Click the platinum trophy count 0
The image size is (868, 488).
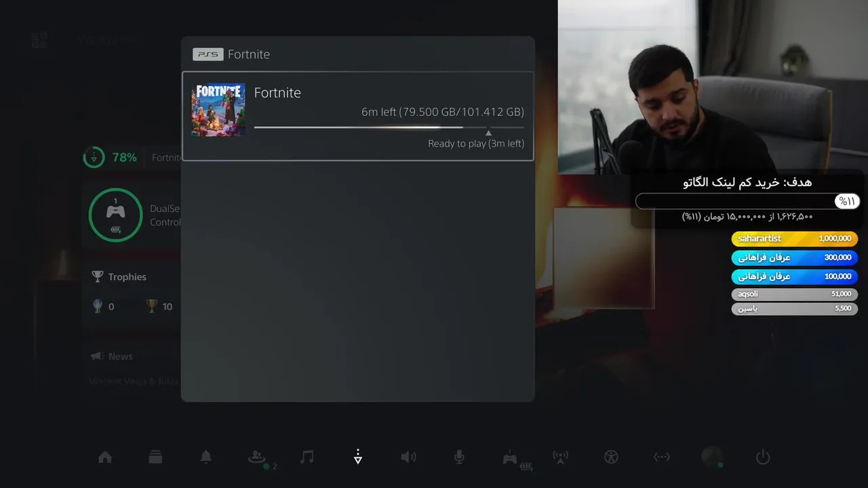coord(111,306)
